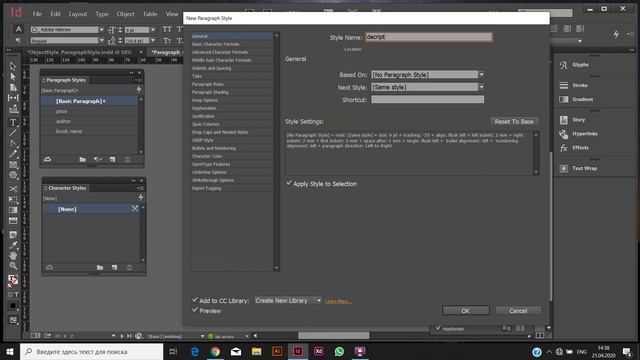The image size is (640, 360).
Task: Click the Style Name input field
Action: [429, 37]
